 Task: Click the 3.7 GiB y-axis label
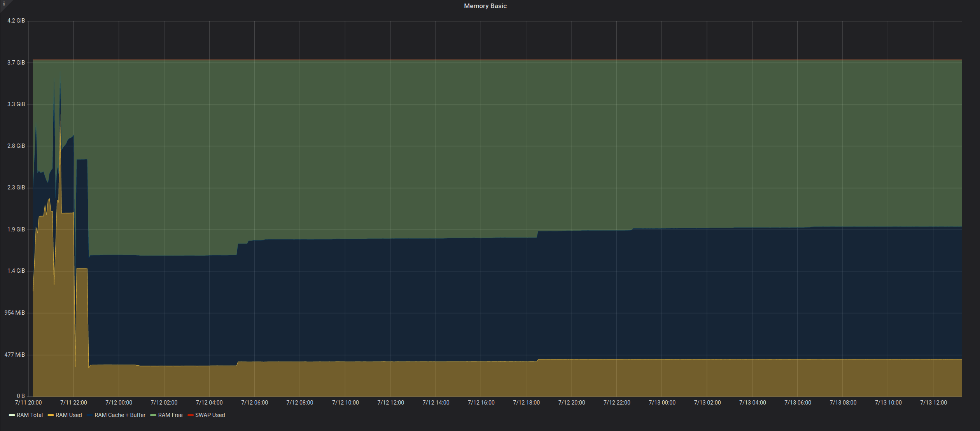pos(16,63)
